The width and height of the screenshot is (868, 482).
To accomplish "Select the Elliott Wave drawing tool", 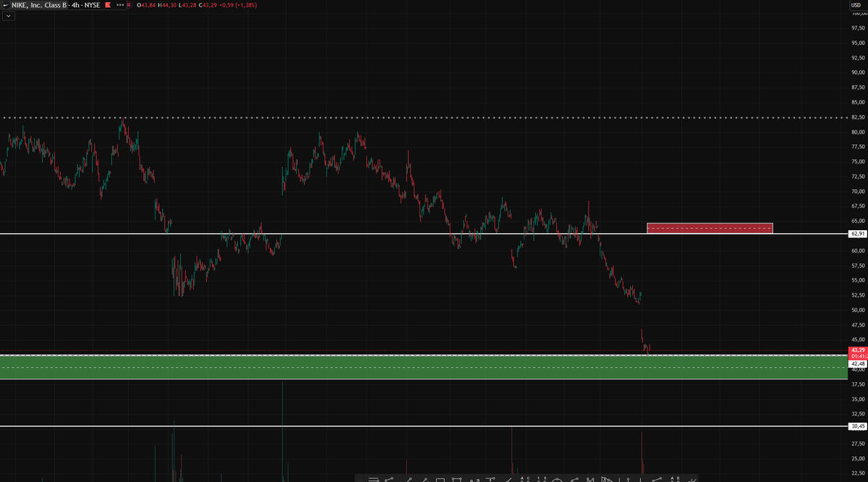I will click(542, 478).
